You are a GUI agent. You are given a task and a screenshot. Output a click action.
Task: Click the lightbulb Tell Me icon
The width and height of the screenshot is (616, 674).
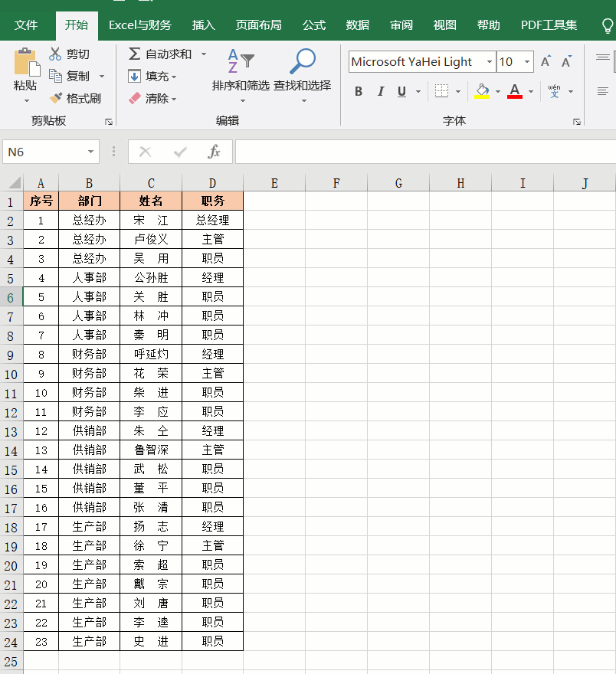(607, 26)
